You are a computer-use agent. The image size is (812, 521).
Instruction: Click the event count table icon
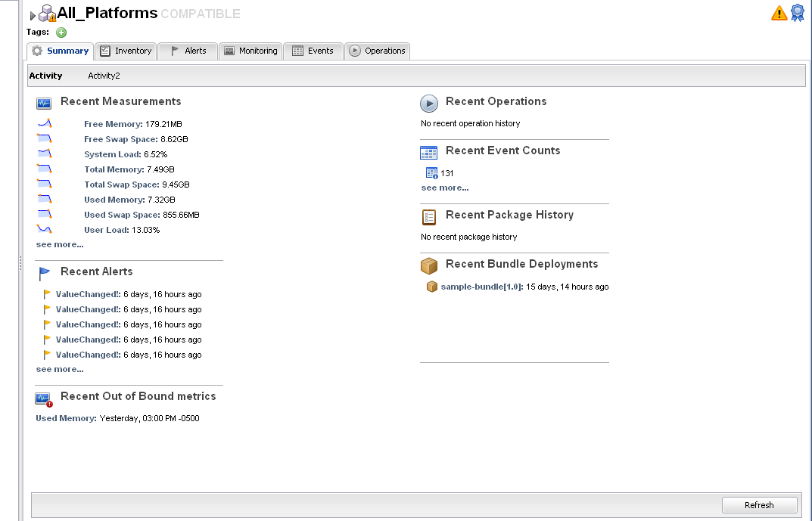pos(431,173)
